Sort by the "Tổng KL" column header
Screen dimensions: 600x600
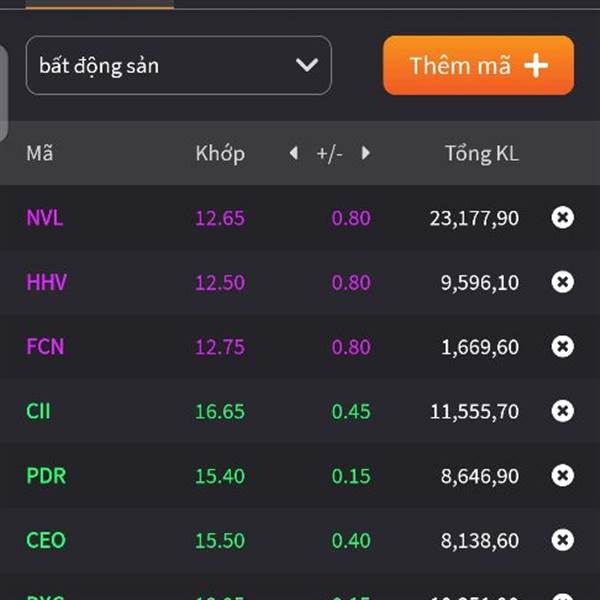[x=482, y=153]
